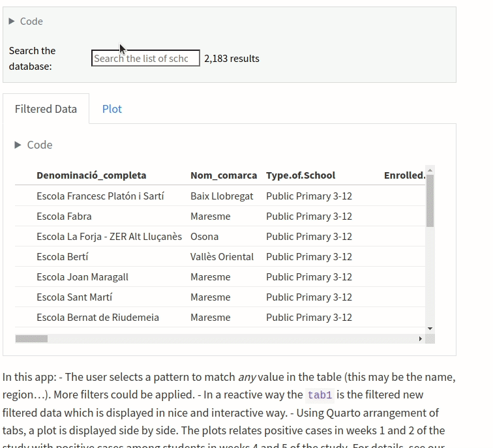
Task: Select the Filtered Data tab
Action: pos(46,109)
